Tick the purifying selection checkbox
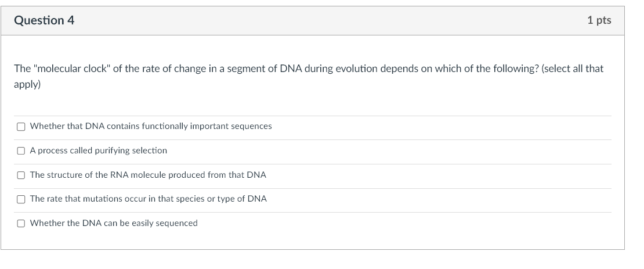 [x=21, y=150]
